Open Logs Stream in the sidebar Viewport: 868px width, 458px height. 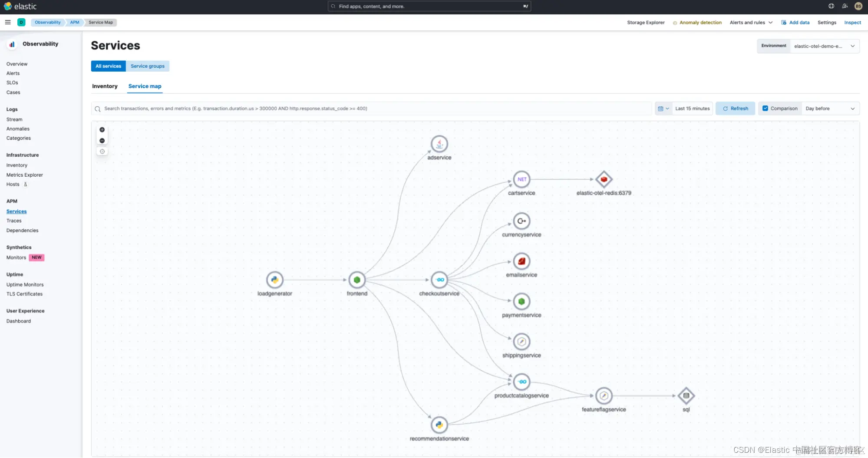[x=14, y=119]
